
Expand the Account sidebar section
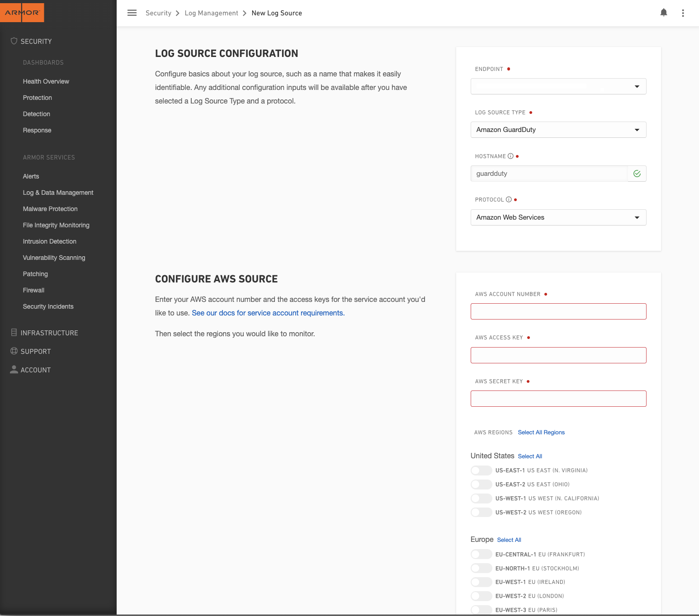36,370
